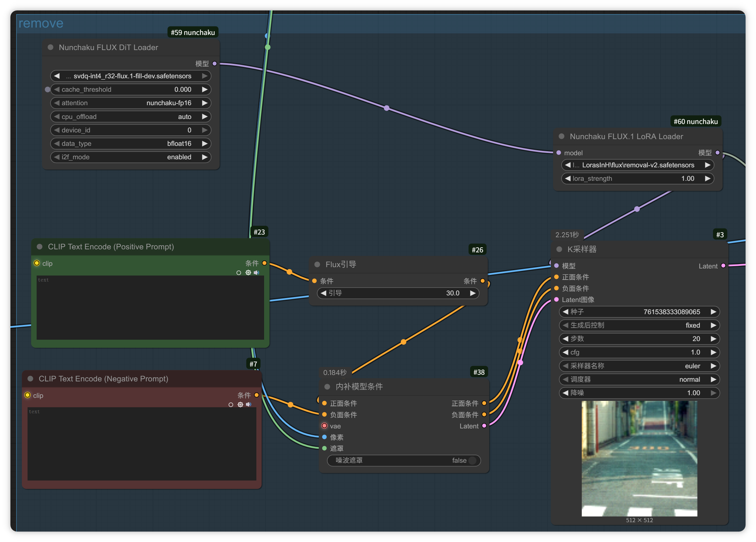Collapse the Nunchaku FLUX.1 LoRA Loader node dot

pos(561,136)
